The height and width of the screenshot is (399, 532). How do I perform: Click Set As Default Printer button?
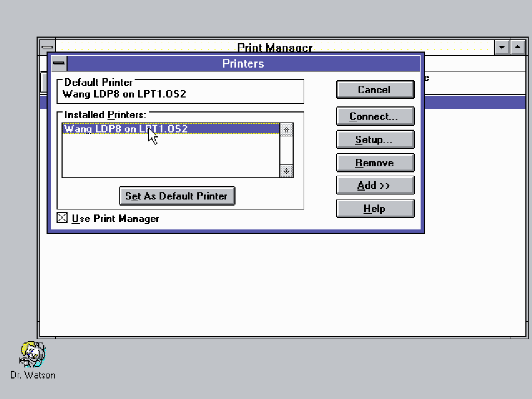[177, 196]
